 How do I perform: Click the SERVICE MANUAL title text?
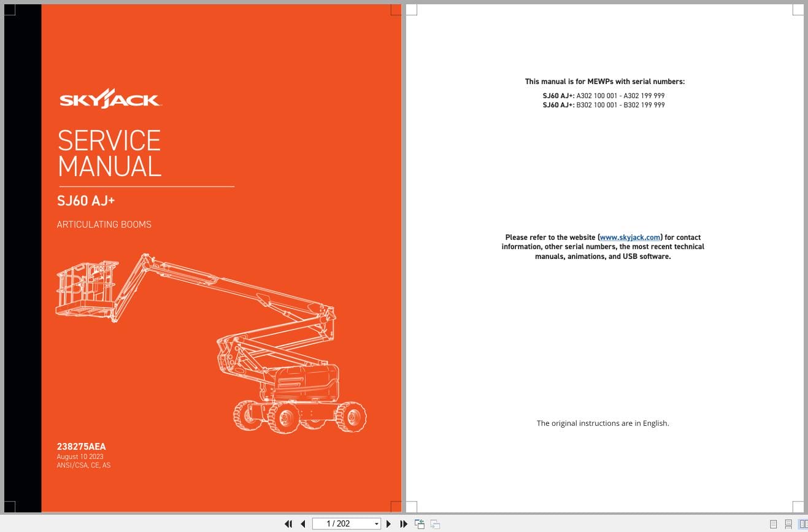(109, 153)
